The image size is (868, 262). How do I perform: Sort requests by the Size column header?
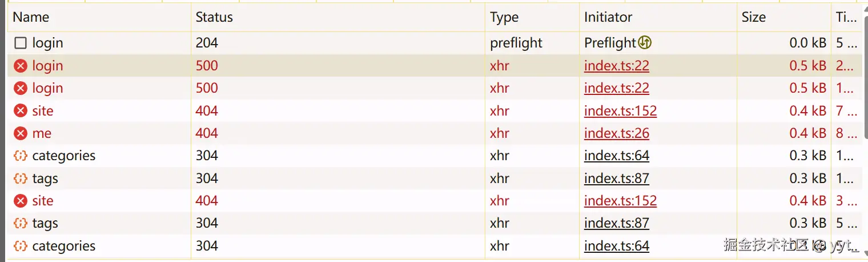[754, 17]
